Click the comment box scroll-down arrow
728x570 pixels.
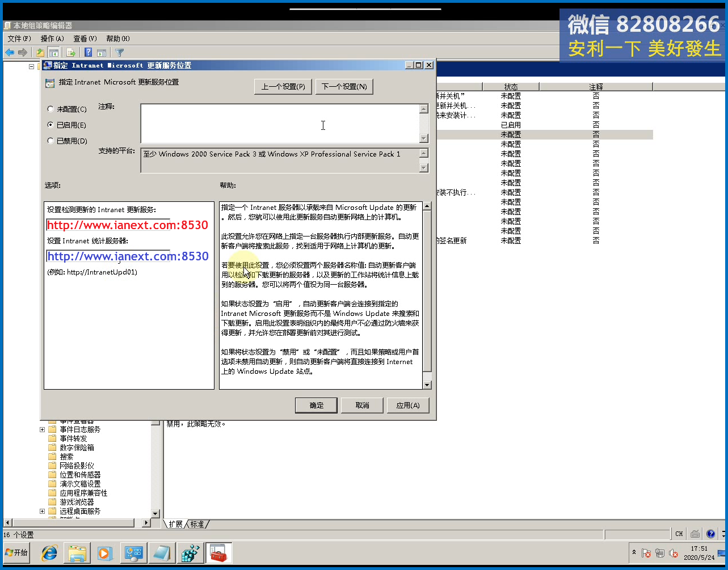tap(423, 138)
